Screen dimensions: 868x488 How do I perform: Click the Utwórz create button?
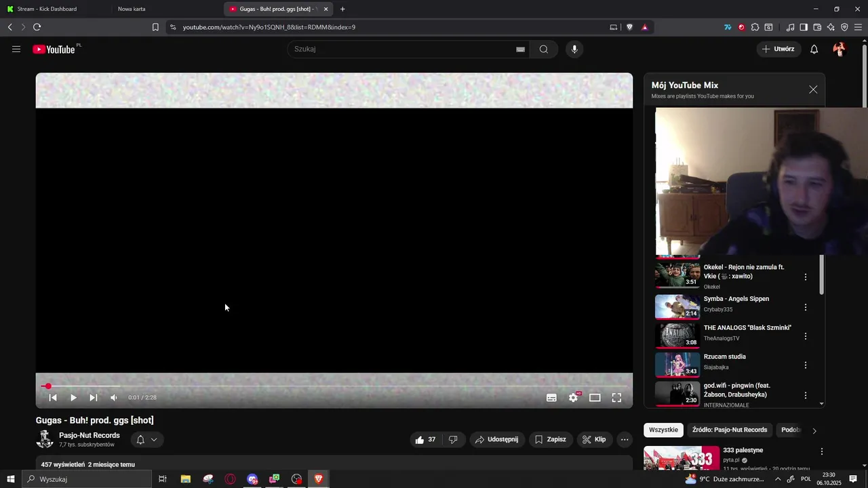coord(779,49)
